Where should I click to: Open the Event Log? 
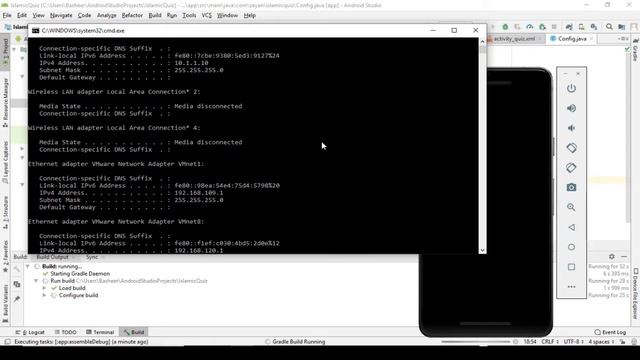pyautogui.click(x=610, y=332)
